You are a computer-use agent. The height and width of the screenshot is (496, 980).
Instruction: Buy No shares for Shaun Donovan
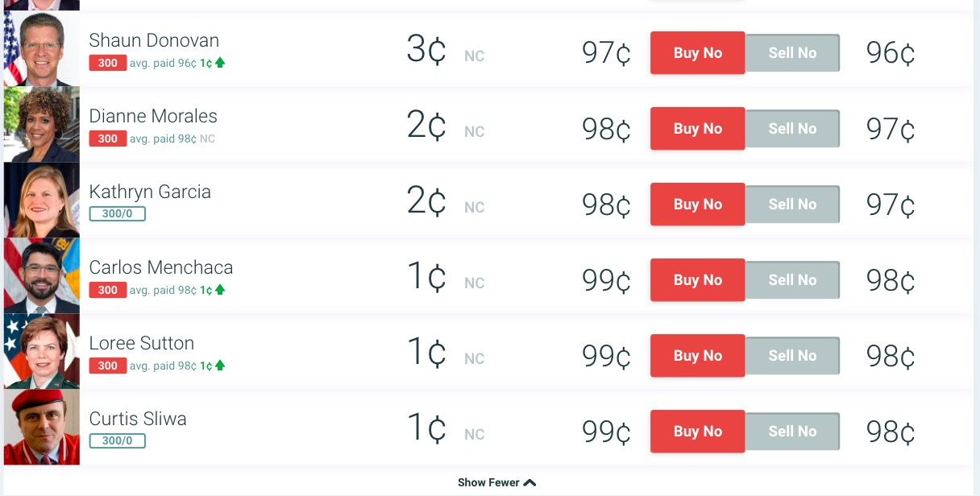(x=697, y=53)
